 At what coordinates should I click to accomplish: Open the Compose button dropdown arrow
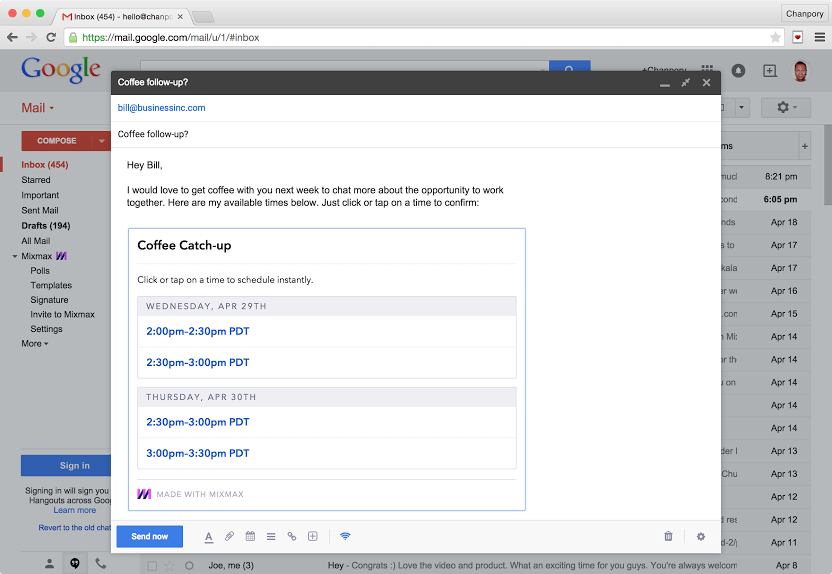pos(101,141)
